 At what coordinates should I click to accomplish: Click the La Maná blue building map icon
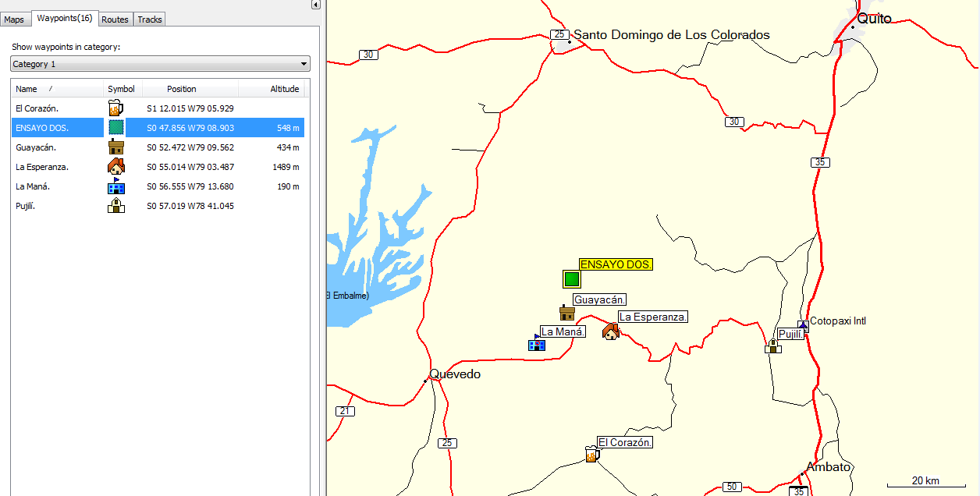point(536,342)
